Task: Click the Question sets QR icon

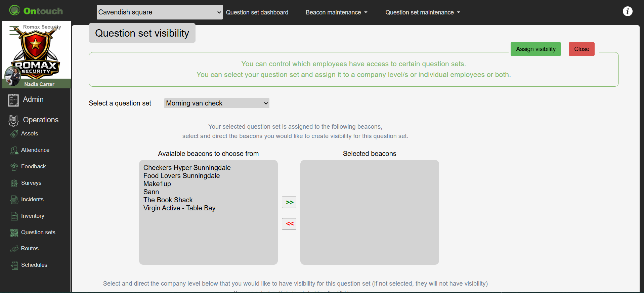Action: (x=14, y=233)
